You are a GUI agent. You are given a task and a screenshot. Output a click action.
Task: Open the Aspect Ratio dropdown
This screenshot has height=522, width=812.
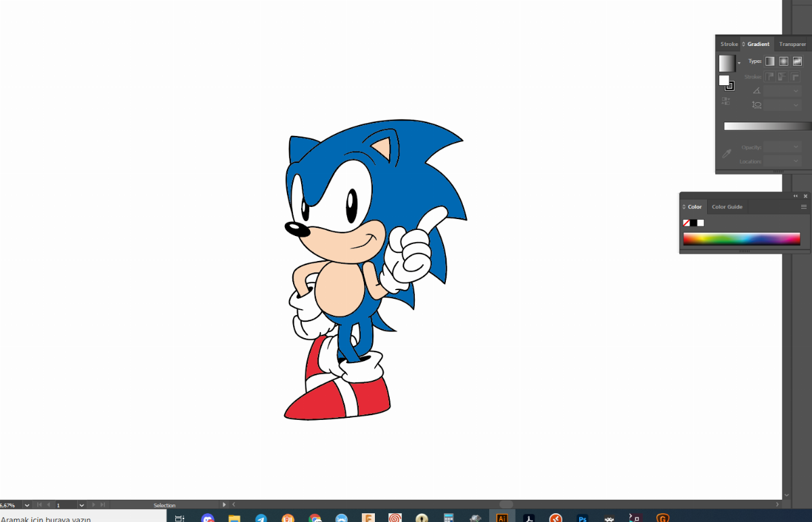pyautogui.click(x=796, y=105)
